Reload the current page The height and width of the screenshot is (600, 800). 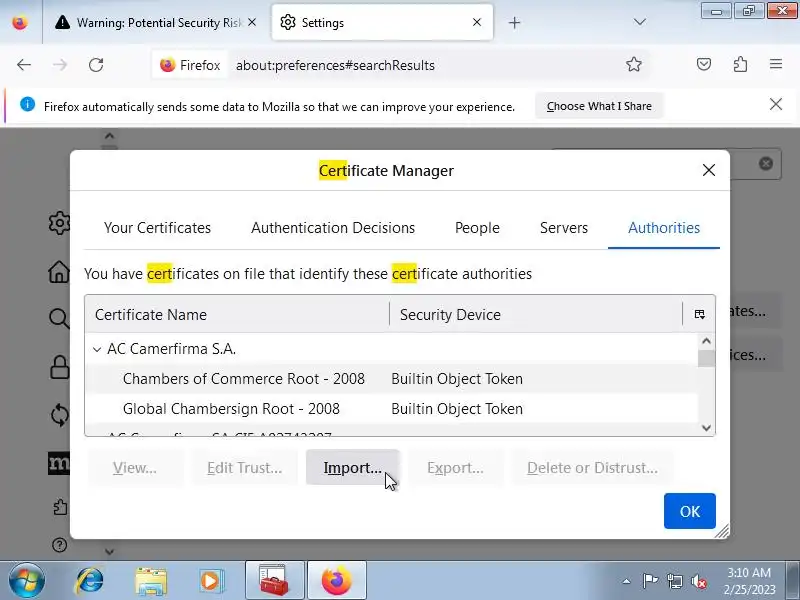pyautogui.click(x=96, y=65)
